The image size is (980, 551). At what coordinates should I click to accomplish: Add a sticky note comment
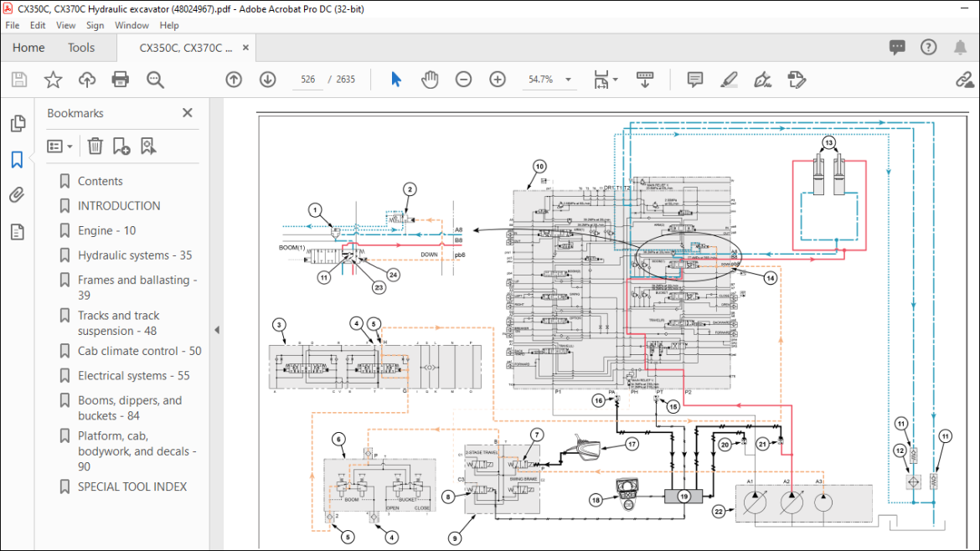coord(694,80)
